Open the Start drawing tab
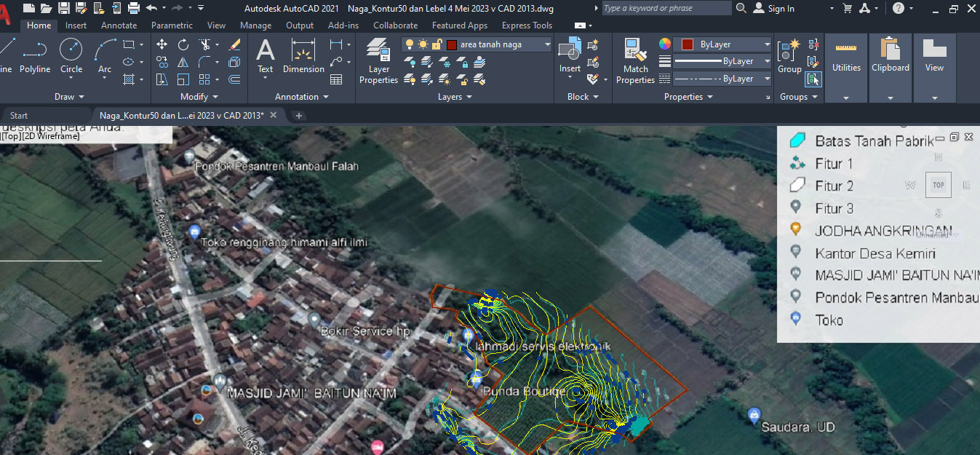This screenshot has width=980, height=455. click(x=19, y=116)
